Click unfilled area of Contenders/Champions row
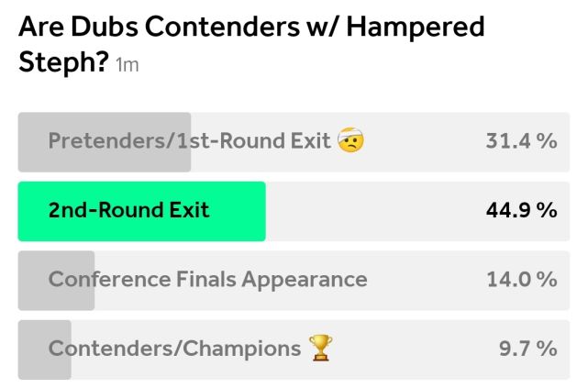 pyautogui.click(x=413, y=349)
